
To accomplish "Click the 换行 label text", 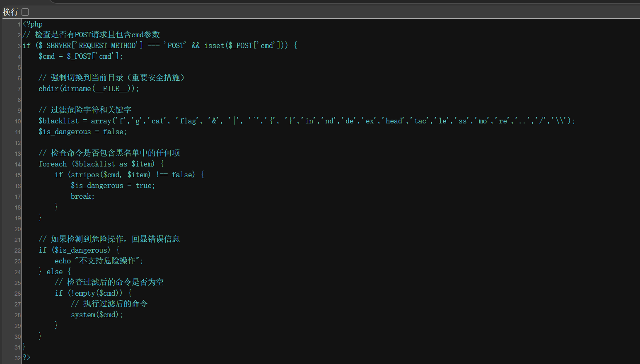I will (10, 12).
